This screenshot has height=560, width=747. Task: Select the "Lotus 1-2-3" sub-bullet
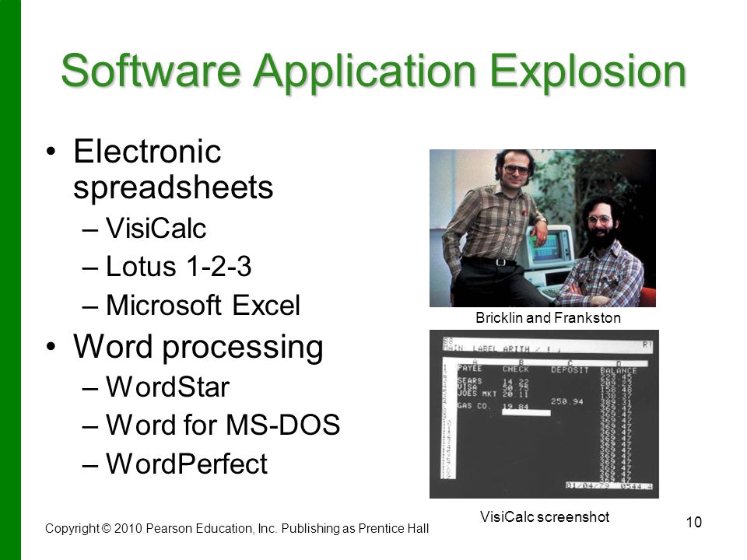click(x=178, y=266)
